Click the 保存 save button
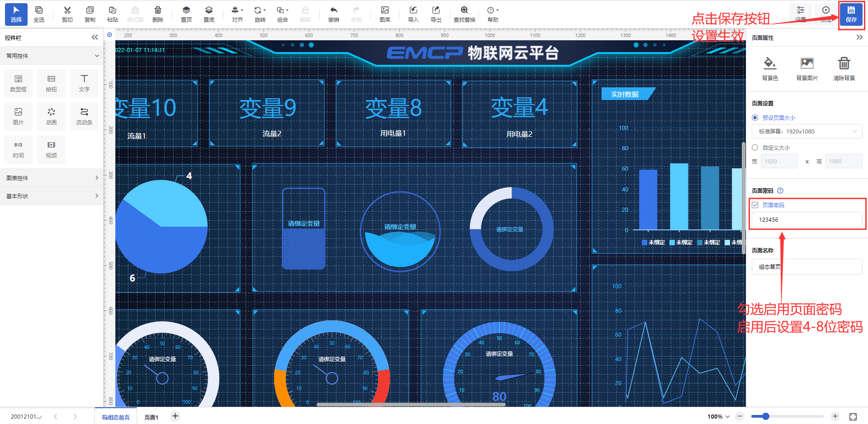 tap(851, 14)
